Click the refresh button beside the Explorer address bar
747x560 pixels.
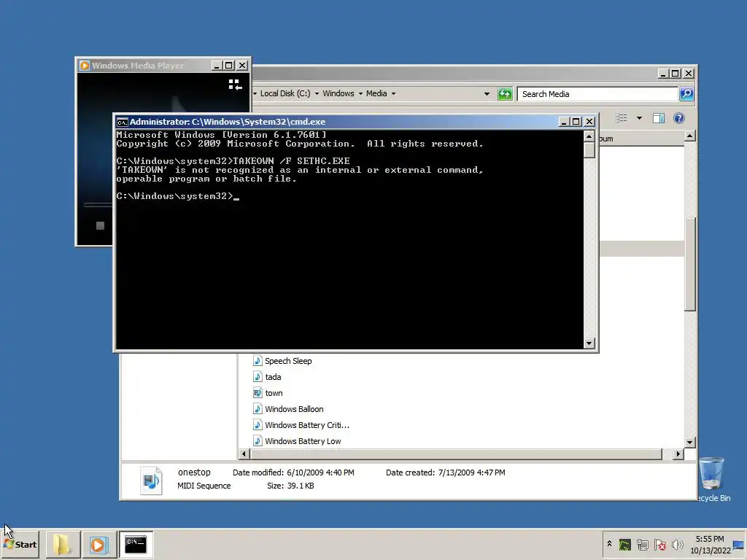coord(505,94)
